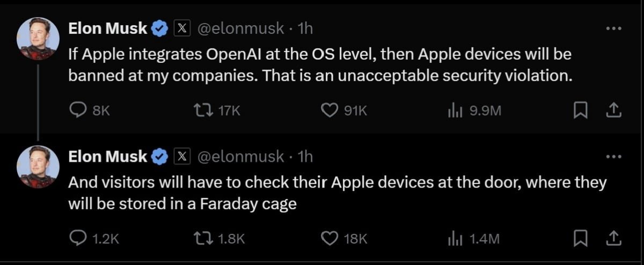The width and height of the screenshot is (644, 265).
Task: Click the profile avatar on the second tweet
Action: point(38,166)
